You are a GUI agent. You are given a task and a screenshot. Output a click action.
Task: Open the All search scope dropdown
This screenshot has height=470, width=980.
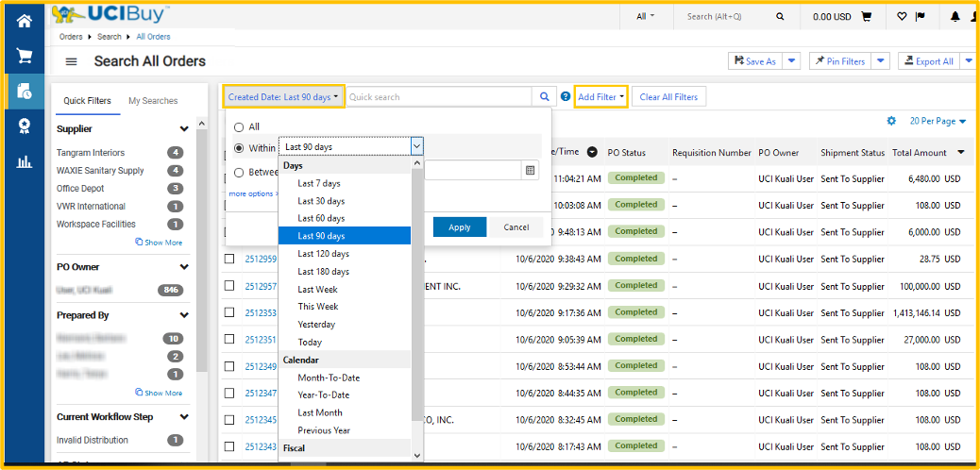point(646,17)
